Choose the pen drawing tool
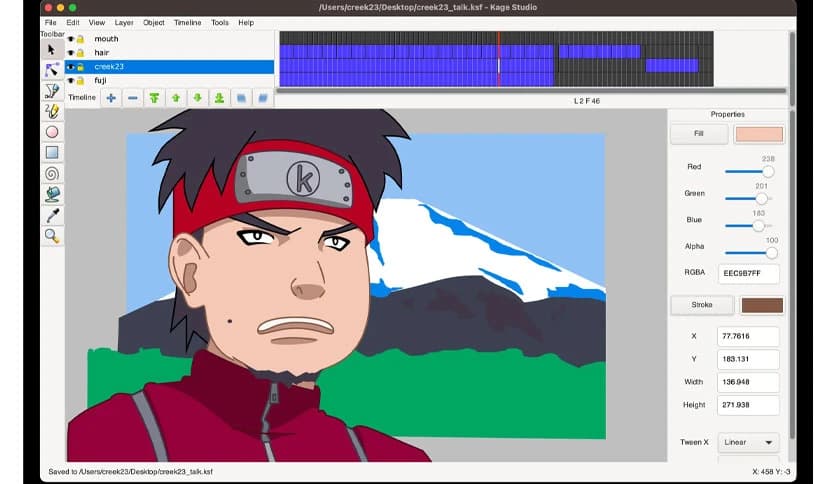Image resolution: width=836 pixels, height=484 pixels. click(52, 90)
